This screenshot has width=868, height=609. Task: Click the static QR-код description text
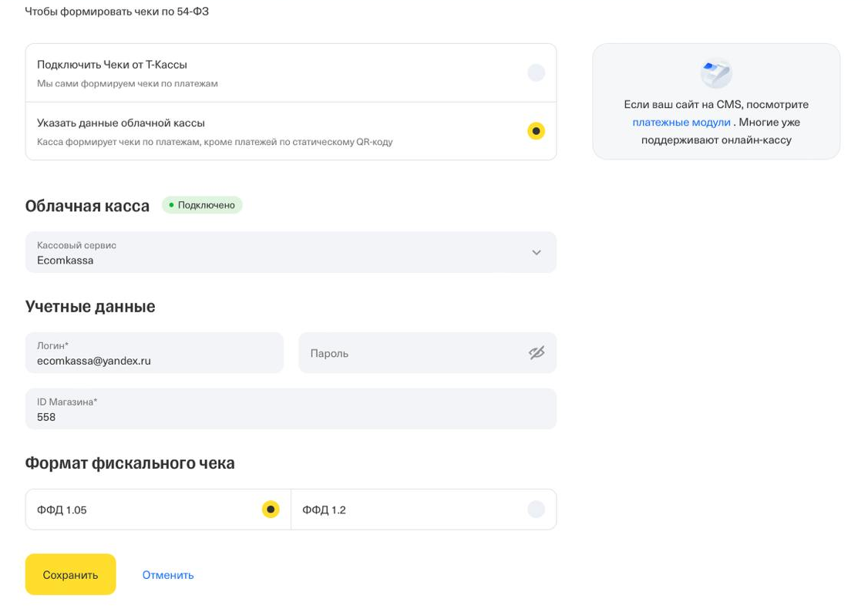click(x=214, y=142)
